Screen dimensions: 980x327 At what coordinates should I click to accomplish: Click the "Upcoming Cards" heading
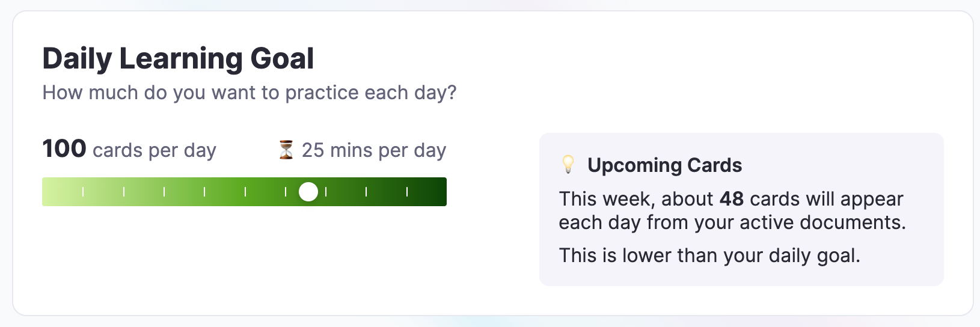(x=664, y=165)
